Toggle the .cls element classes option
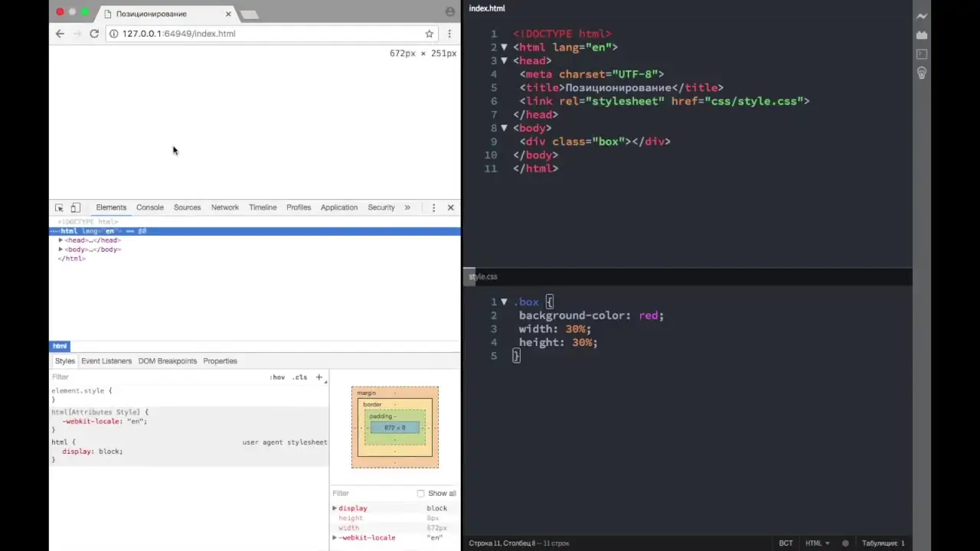The width and height of the screenshot is (980, 551). tap(299, 377)
